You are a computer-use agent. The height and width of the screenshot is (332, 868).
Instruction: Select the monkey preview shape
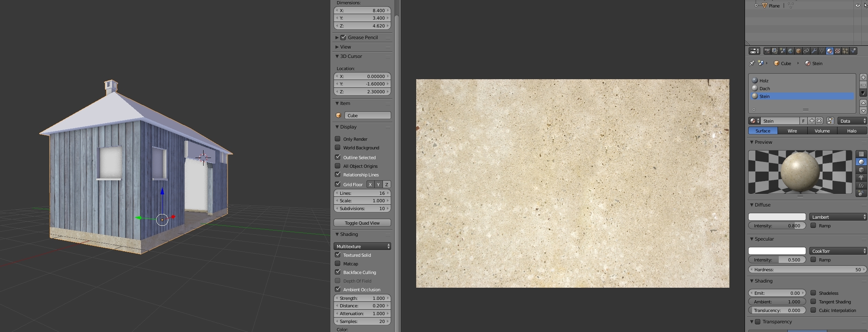pyautogui.click(x=861, y=178)
